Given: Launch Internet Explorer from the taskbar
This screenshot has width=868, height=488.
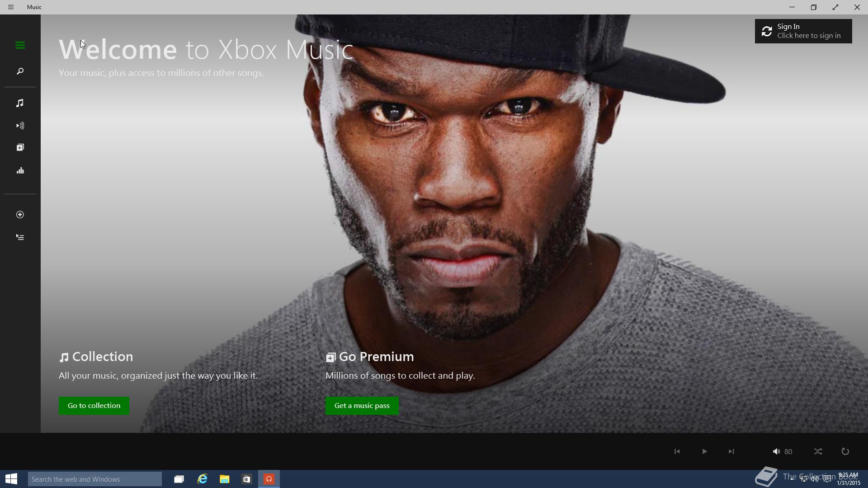Looking at the screenshot, I should point(202,479).
